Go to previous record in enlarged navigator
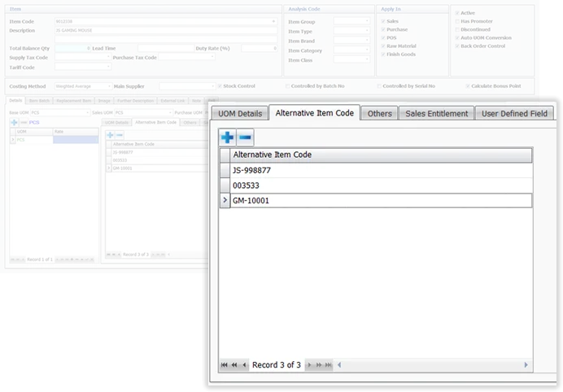 (244, 365)
